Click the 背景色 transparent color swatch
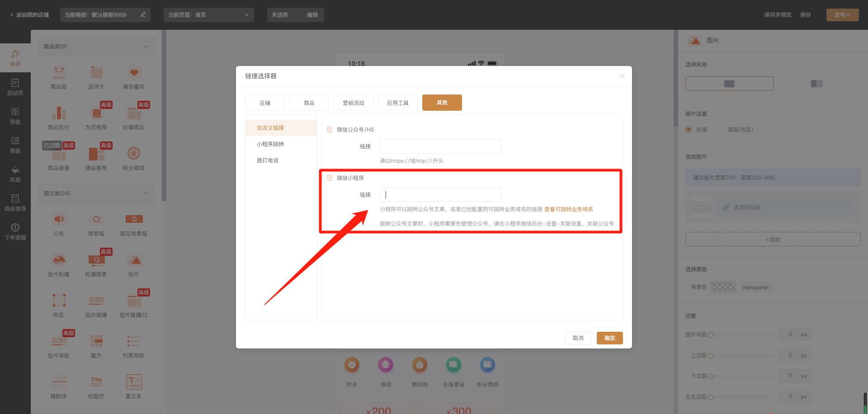This screenshot has width=868, height=414. 723,287
